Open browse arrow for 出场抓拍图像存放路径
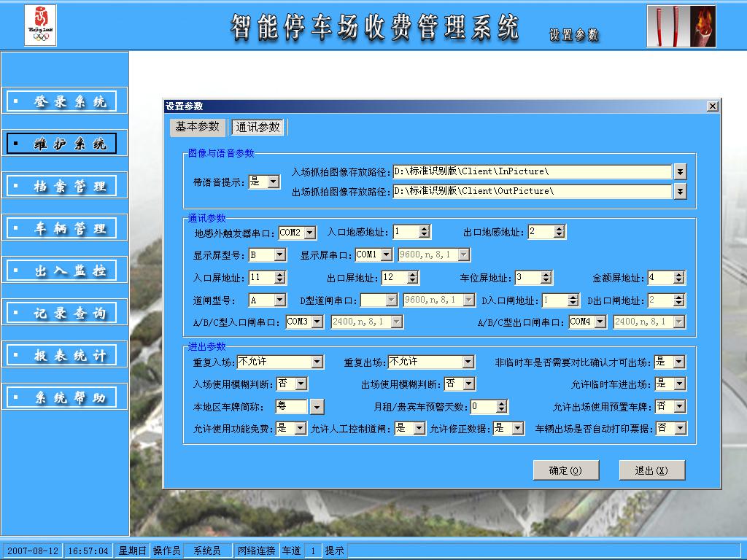This screenshot has height=560, width=747. [680, 191]
